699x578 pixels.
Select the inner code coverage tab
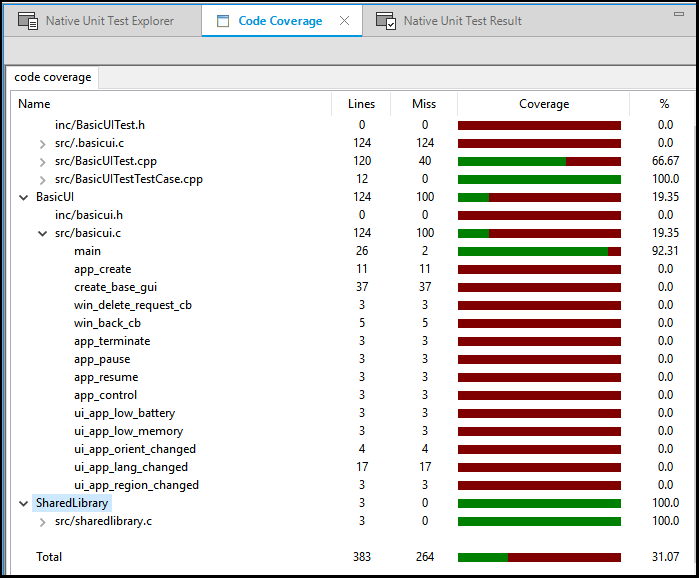(x=53, y=77)
